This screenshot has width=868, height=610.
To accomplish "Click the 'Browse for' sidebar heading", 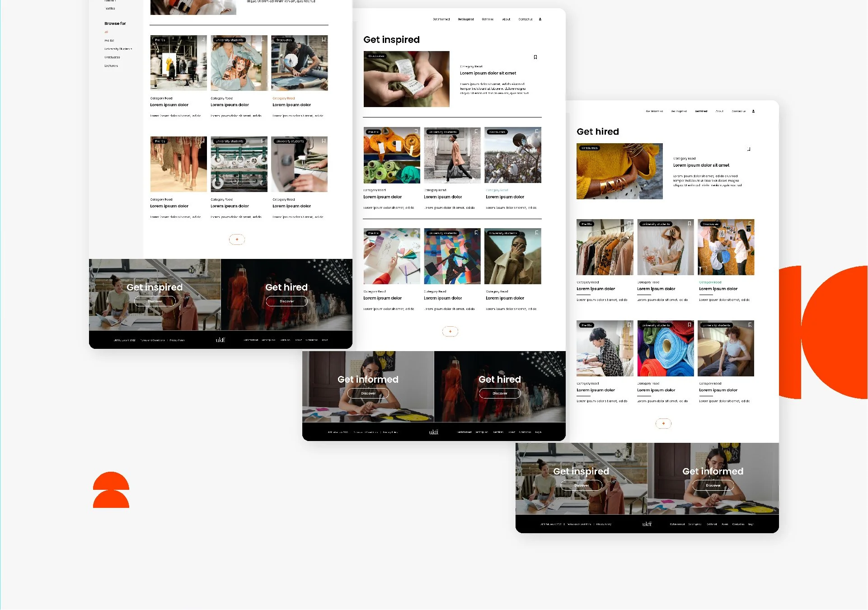I will click(115, 23).
